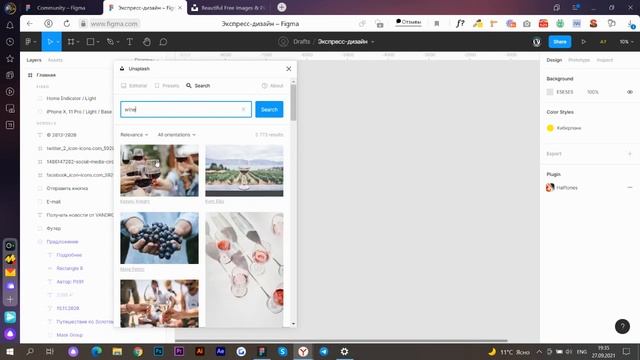
Task: Click the Отзывы reviews button
Action: [x=409, y=22]
